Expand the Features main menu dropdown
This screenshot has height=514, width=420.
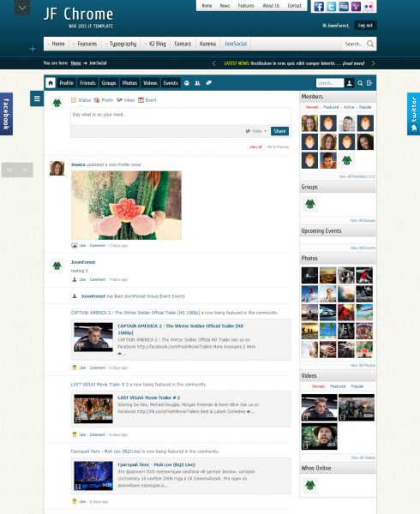[x=85, y=44]
